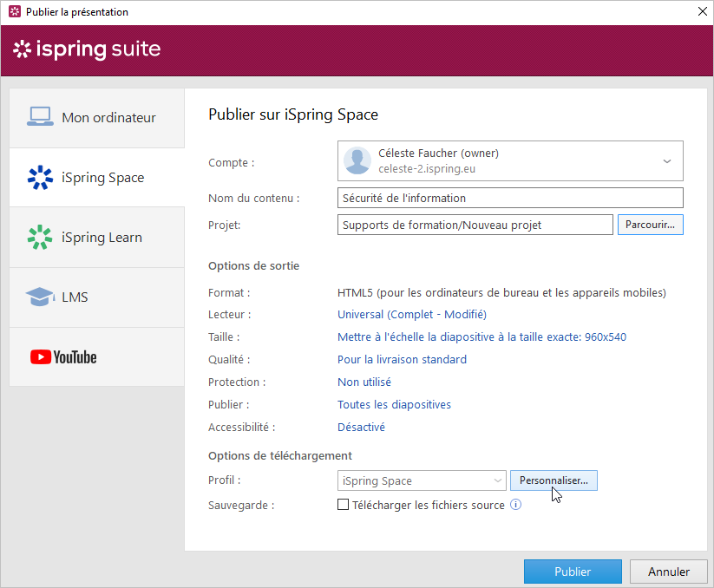Image resolution: width=714 pixels, height=588 pixels.
Task: Click the LMS graduation cap icon
Action: pyautogui.click(x=40, y=297)
